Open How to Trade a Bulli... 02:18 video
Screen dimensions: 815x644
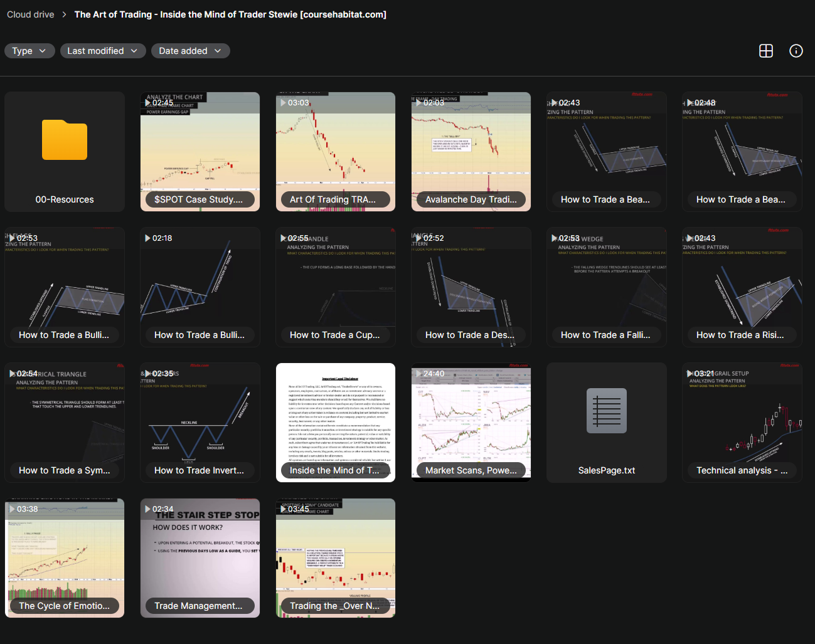tap(200, 287)
